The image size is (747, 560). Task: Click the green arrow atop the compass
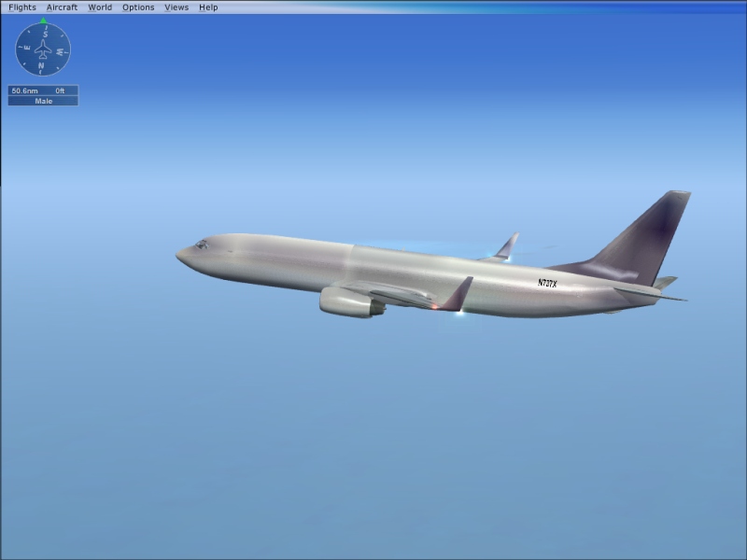tap(43, 20)
